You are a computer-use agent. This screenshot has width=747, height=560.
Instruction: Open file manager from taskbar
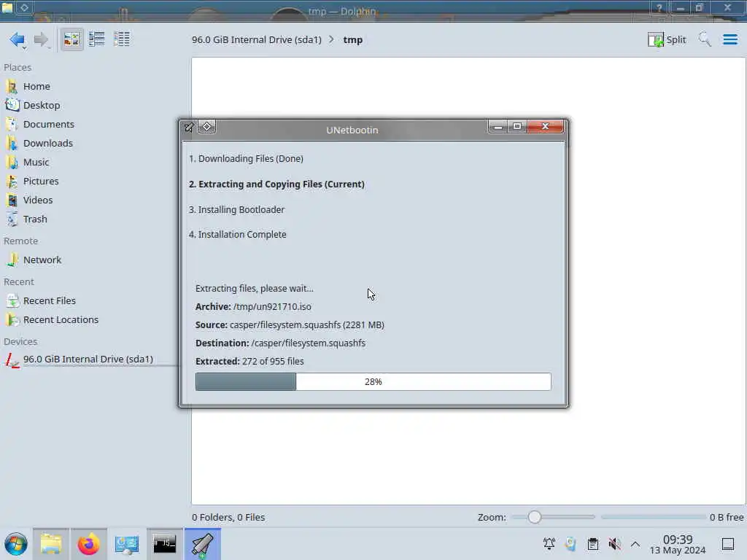tap(51, 544)
